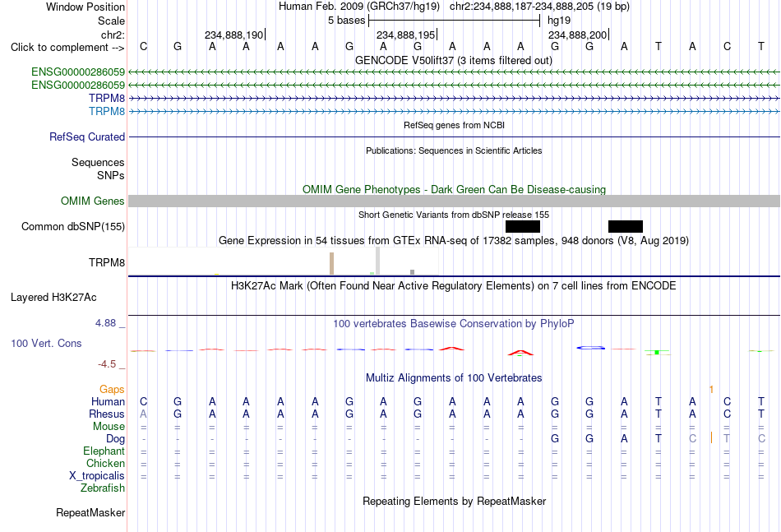The width and height of the screenshot is (781, 532).
Task: Select the Sequences track label
Action: click(98, 162)
